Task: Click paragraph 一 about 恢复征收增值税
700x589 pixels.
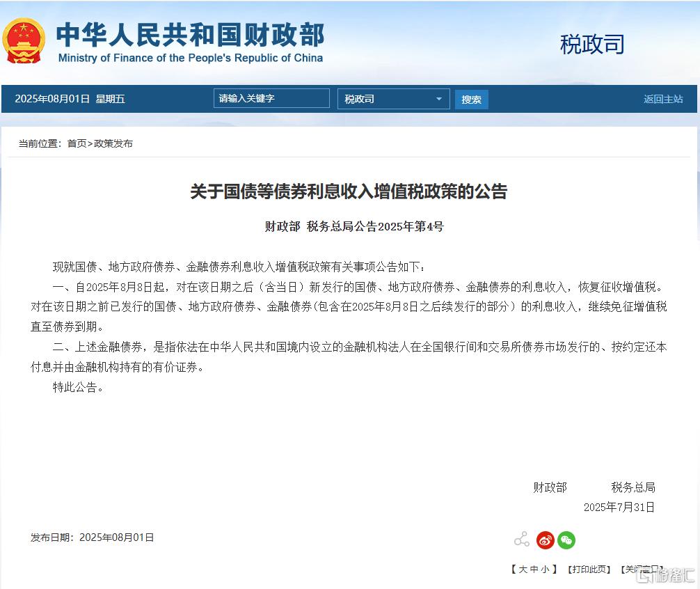Action: [349, 307]
